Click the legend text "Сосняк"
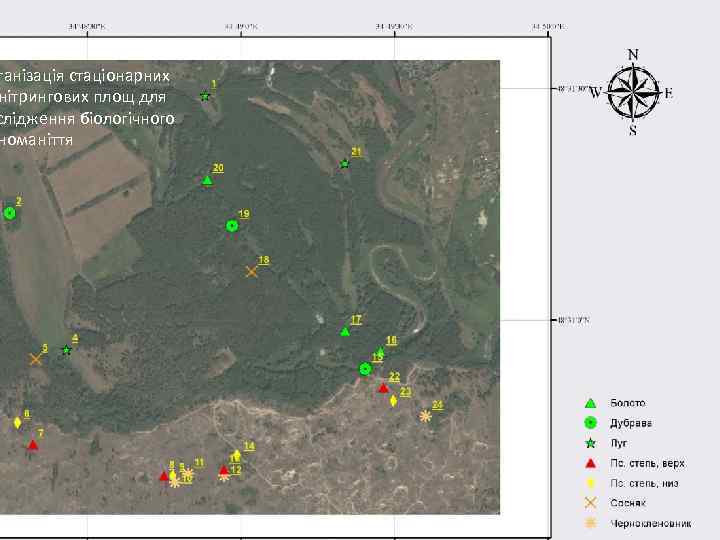 click(628, 503)
